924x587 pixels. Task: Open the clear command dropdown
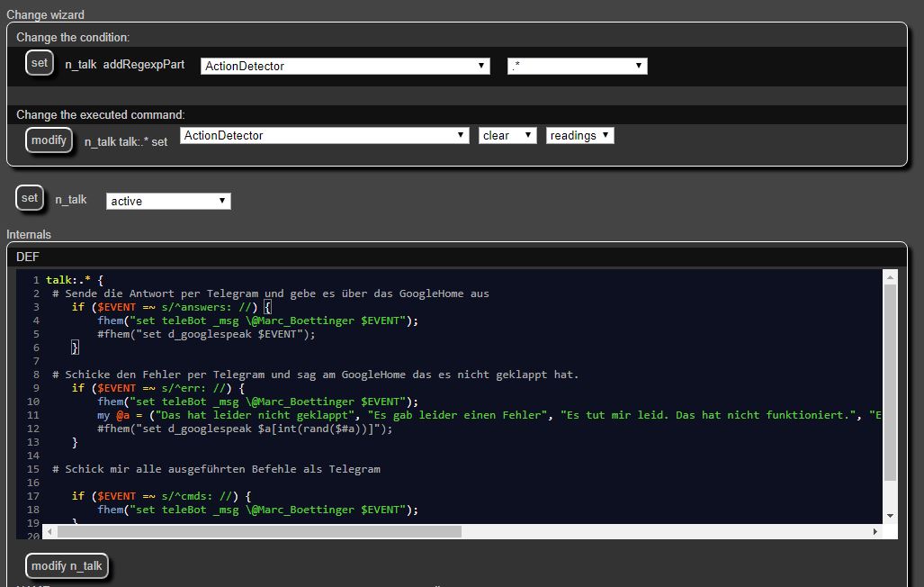[x=507, y=136]
